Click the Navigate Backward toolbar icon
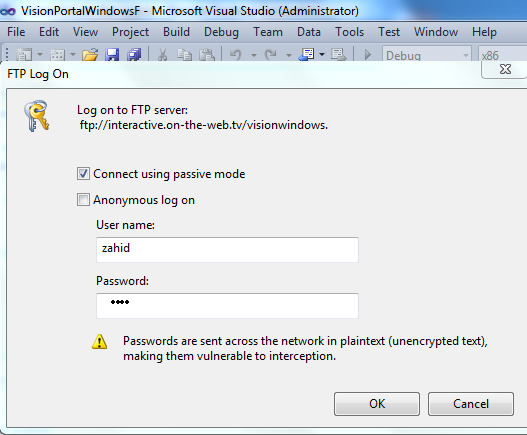The image size is (527, 435). point(307,54)
